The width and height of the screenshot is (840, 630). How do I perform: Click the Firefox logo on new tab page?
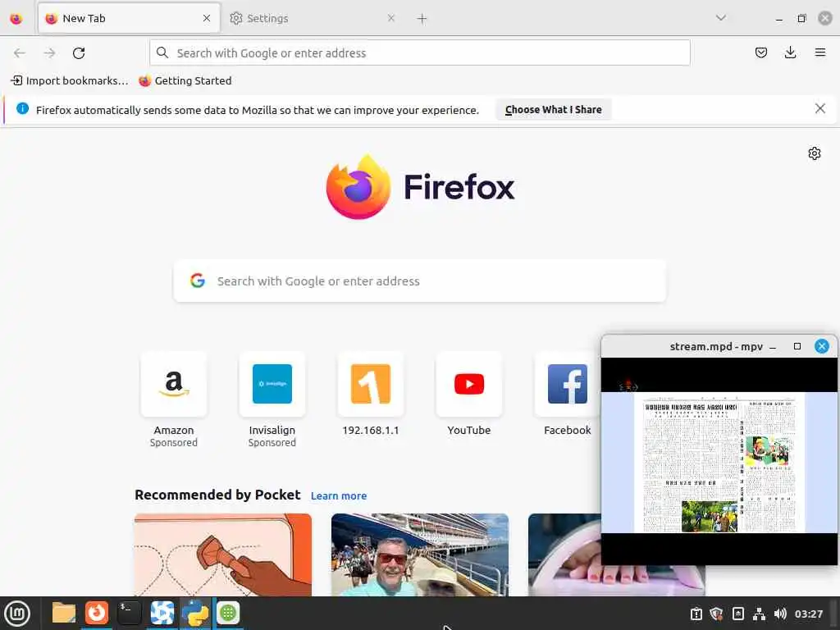click(x=420, y=187)
